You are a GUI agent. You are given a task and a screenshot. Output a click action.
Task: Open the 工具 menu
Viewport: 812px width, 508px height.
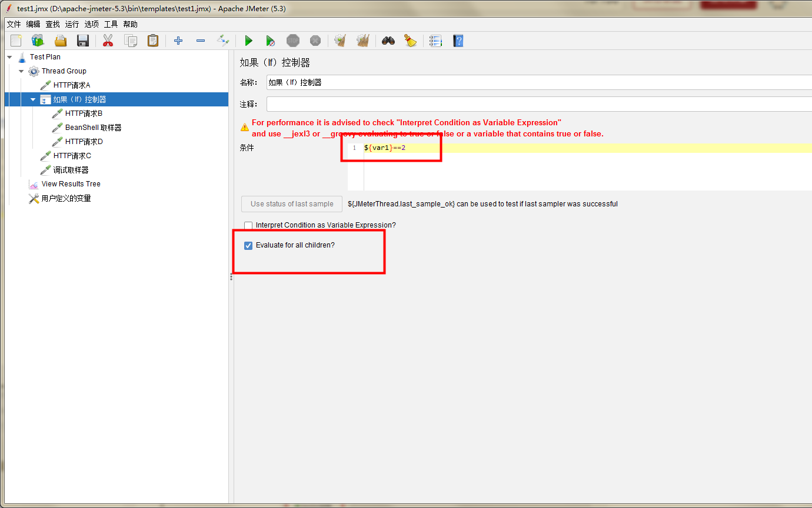[x=111, y=24]
